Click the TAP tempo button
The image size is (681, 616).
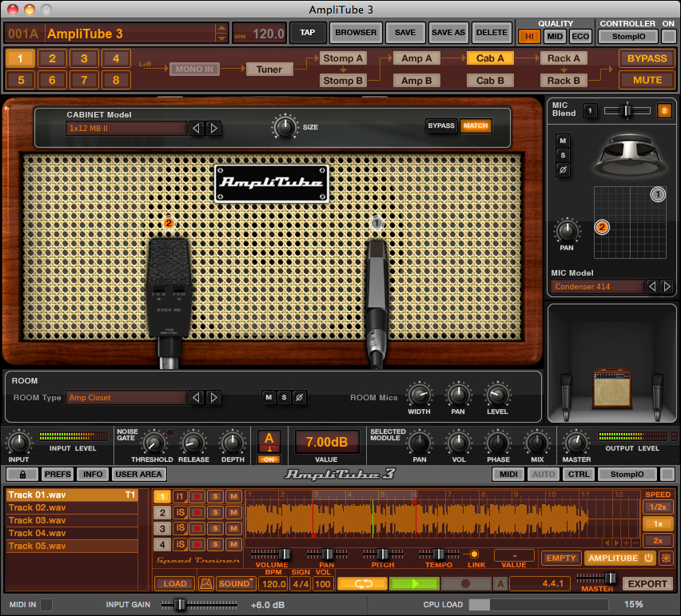click(308, 33)
